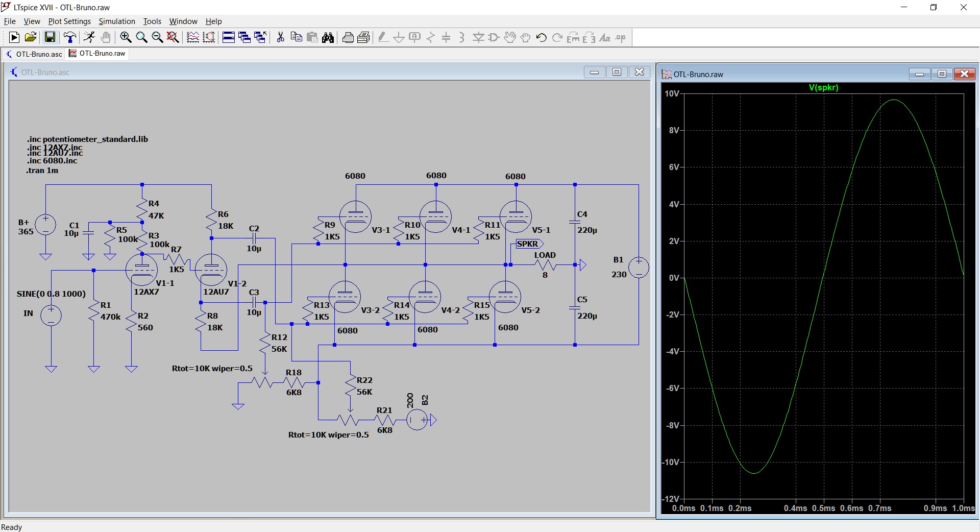Select the Place Resistor tool
This screenshot has width=980, height=532.
coord(431,37)
